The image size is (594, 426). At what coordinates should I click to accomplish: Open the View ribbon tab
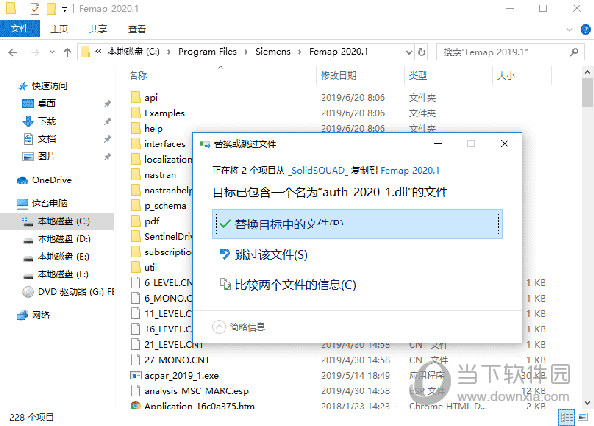coord(137,29)
